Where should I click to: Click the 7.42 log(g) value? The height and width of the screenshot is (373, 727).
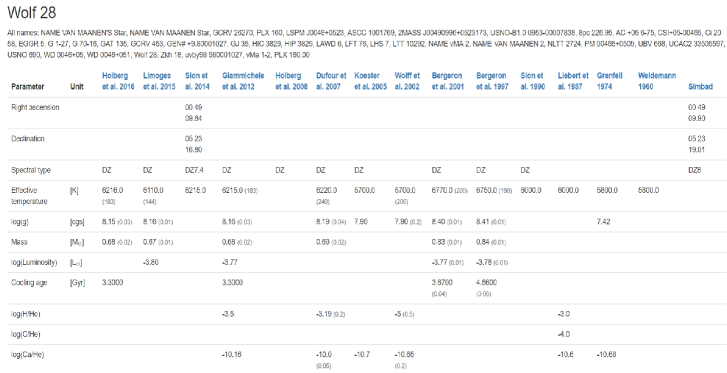pyautogui.click(x=604, y=222)
